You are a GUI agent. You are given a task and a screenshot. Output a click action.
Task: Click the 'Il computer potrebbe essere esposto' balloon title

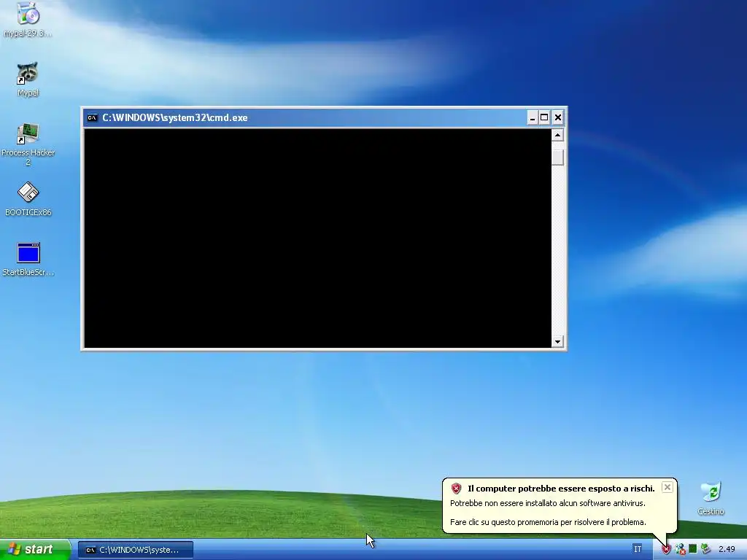pos(561,489)
